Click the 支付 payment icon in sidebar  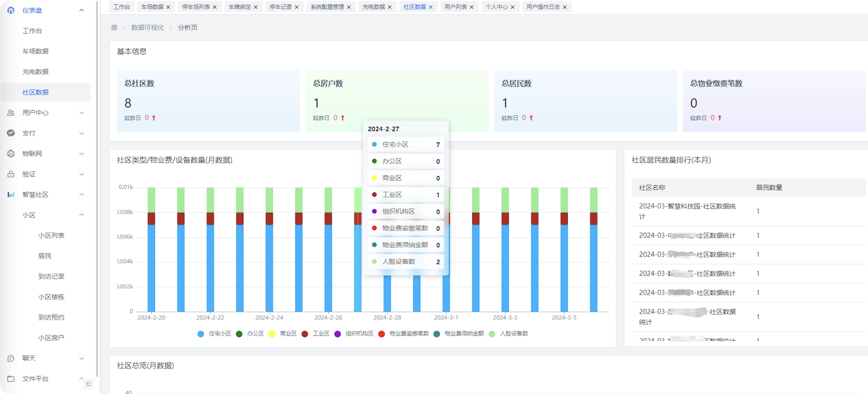click(x=11, y=133)
